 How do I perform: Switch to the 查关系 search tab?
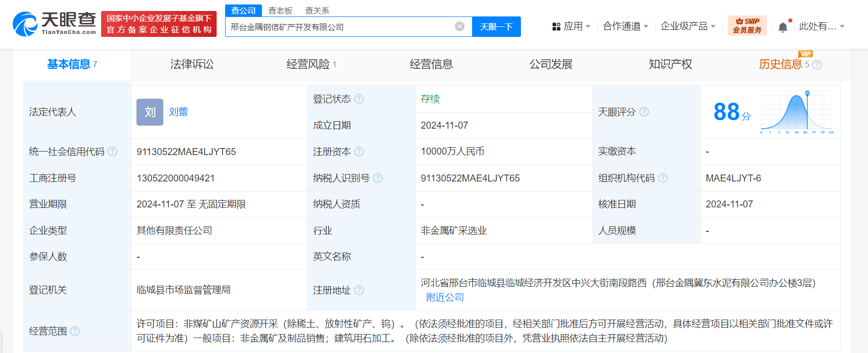(x=317, y=10)
